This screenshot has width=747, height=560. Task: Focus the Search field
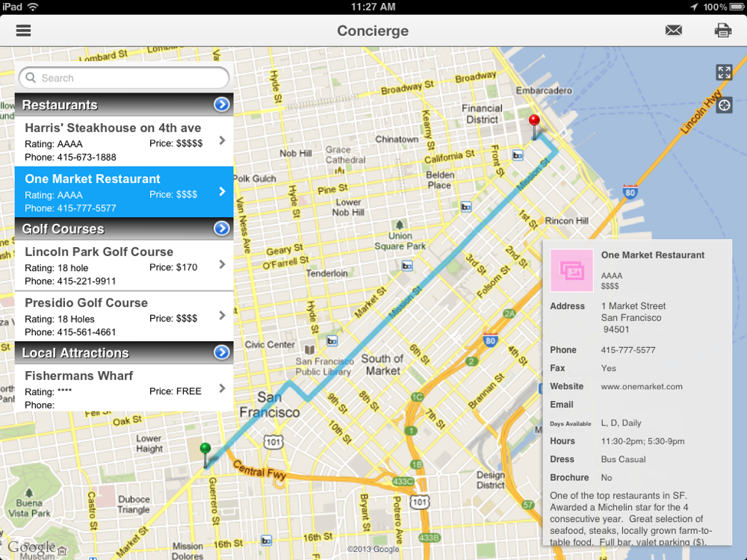tap(124, 78)
